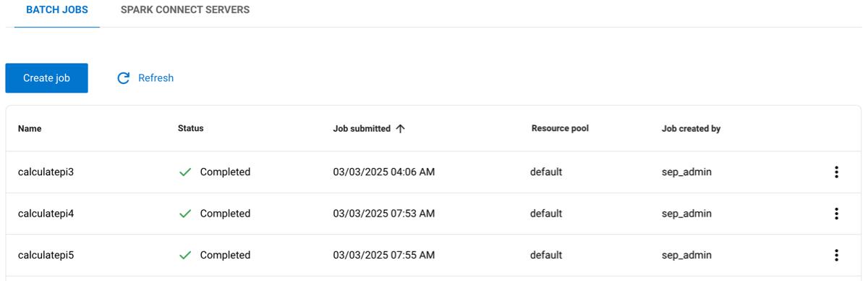Sort by Resource pool column header
This screenshot has width=868, height=281.
560,128
